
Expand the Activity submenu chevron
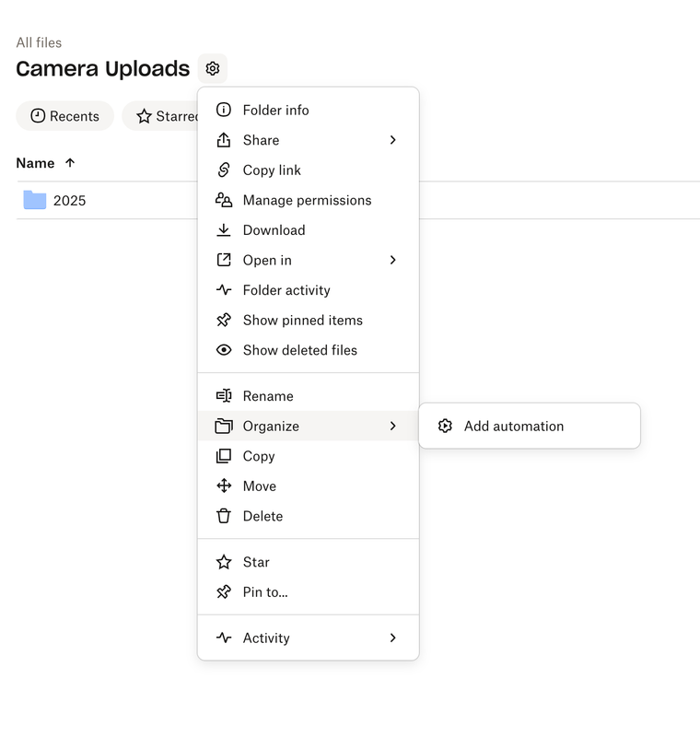(x=392, y=638)
